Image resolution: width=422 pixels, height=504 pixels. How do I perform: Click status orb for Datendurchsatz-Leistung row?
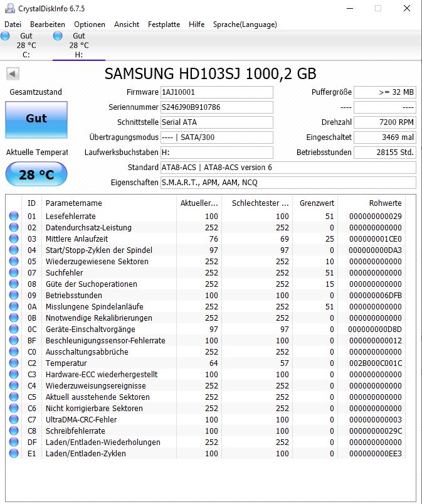tap(14, 227)
